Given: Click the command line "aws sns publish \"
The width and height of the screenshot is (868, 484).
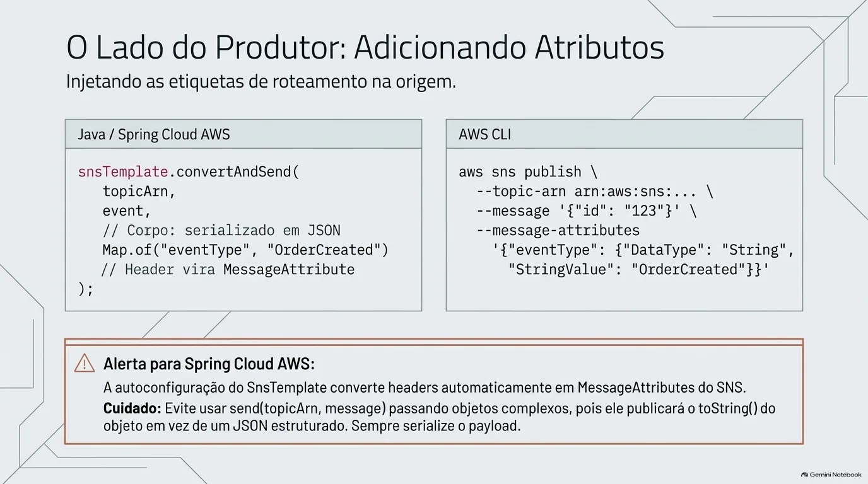Looking at the screenshot, I should [x=528, y=172].
